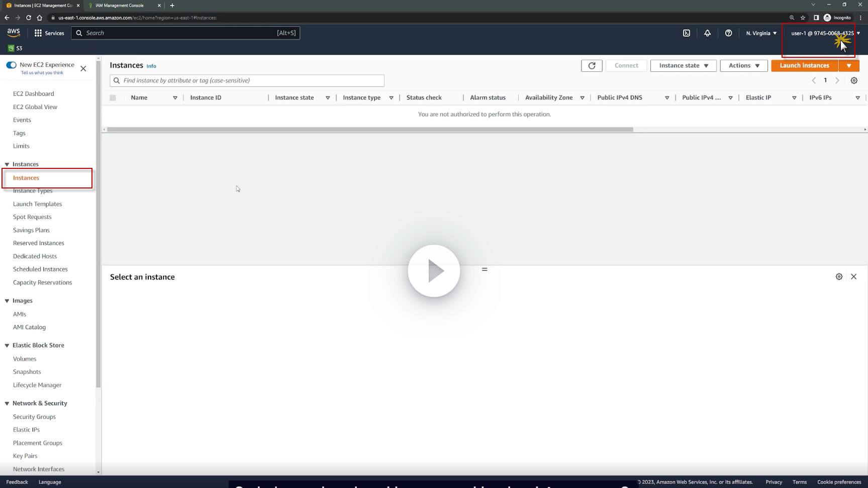
Task: Play the video overlay
Action: (434, 271)
